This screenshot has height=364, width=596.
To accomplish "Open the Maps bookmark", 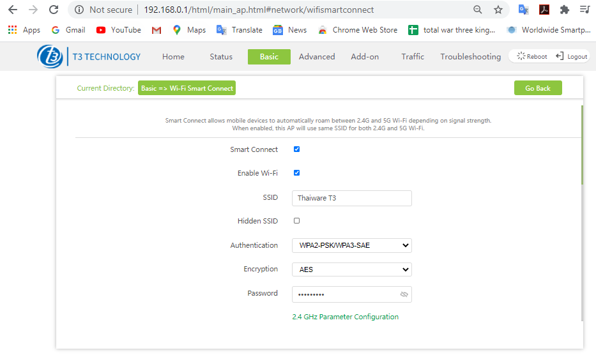I will tap(189, 30).
